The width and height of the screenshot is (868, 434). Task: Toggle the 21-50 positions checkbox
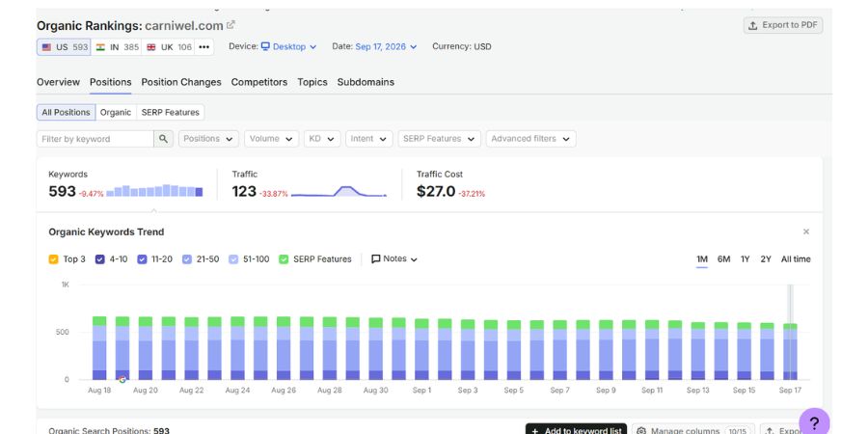[x=187, y=259]
